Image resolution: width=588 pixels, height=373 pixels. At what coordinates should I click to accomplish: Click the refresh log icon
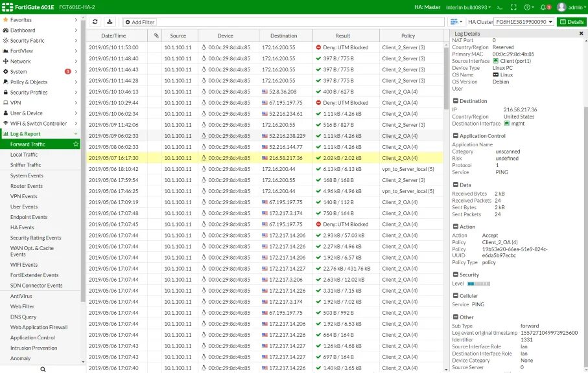(95, 22)
